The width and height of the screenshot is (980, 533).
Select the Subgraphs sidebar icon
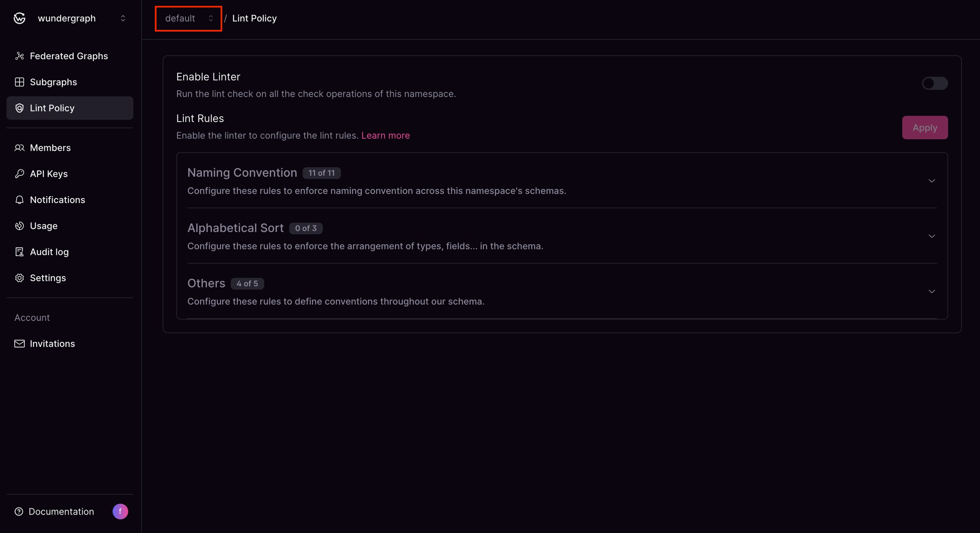coord(20,82)
